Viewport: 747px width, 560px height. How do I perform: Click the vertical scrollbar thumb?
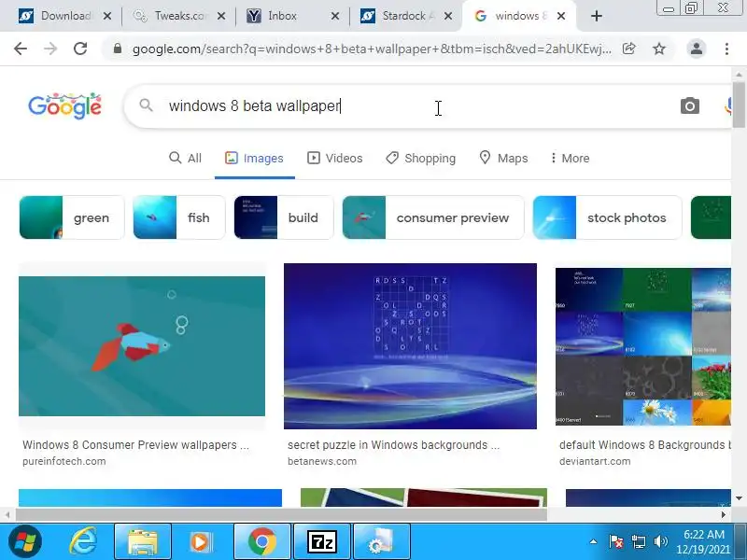[x=739, y=105]
